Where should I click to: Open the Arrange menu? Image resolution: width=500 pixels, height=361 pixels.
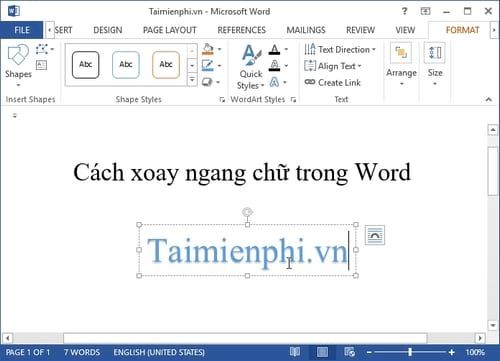(x=401, y=65)
